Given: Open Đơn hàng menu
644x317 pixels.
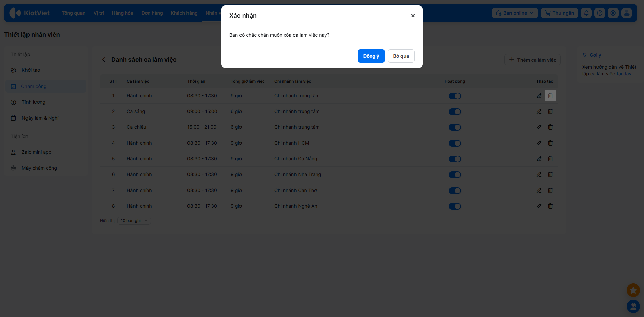Looking at the screenshot, I should tap(152, 13).
